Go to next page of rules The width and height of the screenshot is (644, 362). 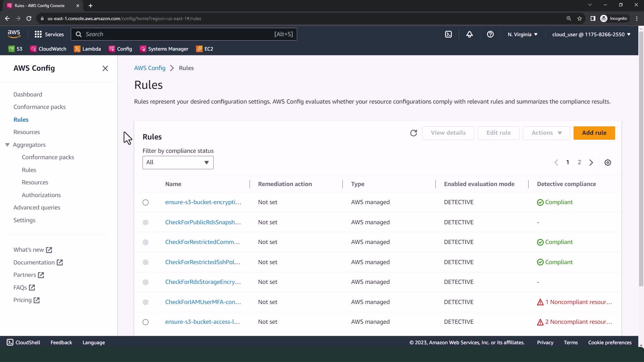(591, 163)
